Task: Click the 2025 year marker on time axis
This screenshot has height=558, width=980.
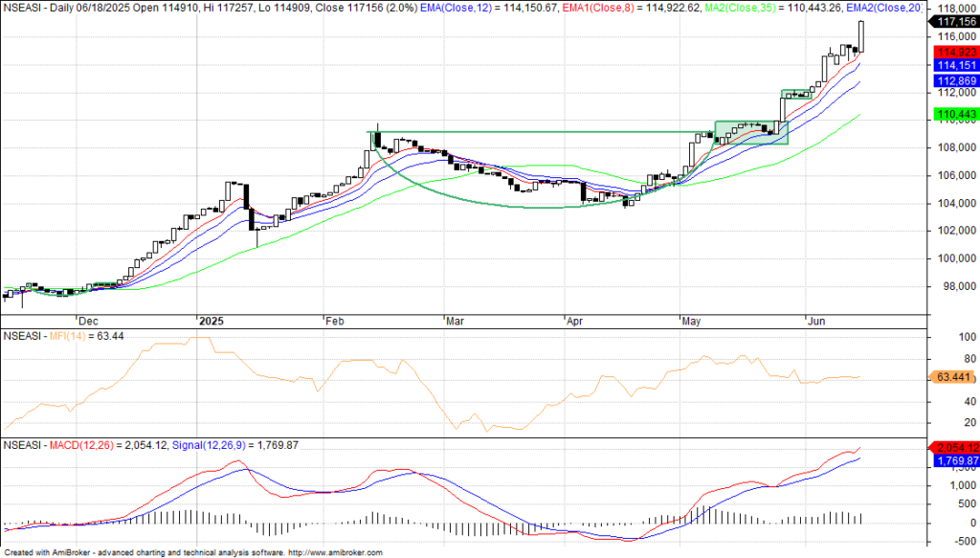Action: coord(208,323)
